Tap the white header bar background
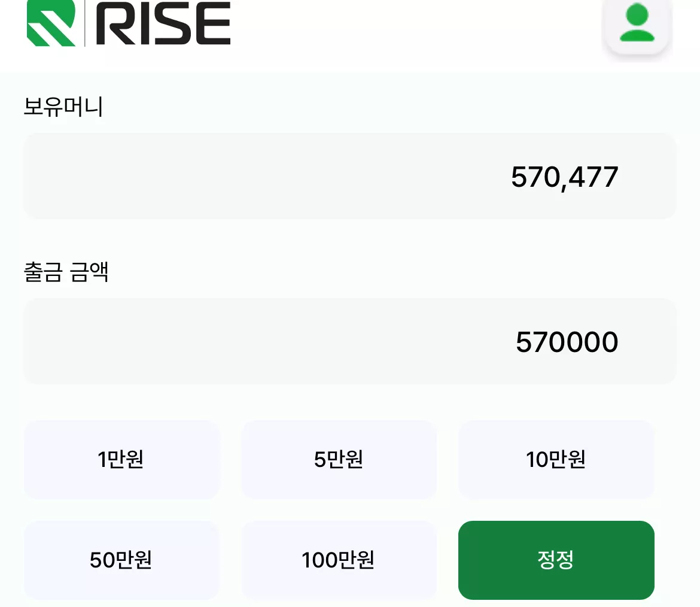Screen dimensions: 700x607 tap(402, 31)
